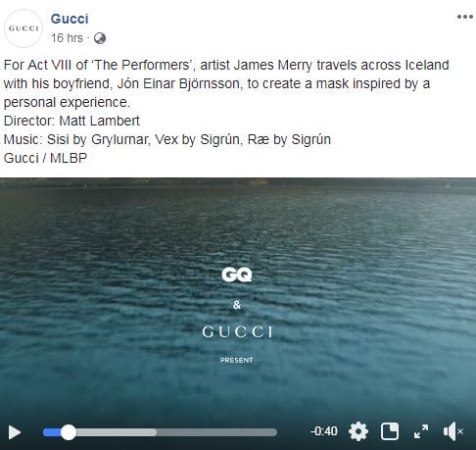Seek to the dark unbuffered end of the progress bar
Image resolution: width=476 pixels, height=450 pixels.
click(x=216, y=432)
